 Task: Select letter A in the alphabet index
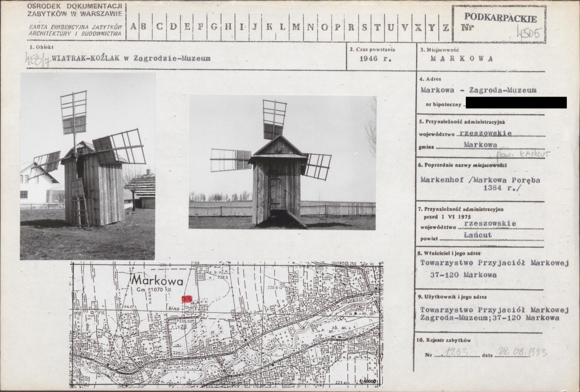pyautogui.click(x=133, y=27)
